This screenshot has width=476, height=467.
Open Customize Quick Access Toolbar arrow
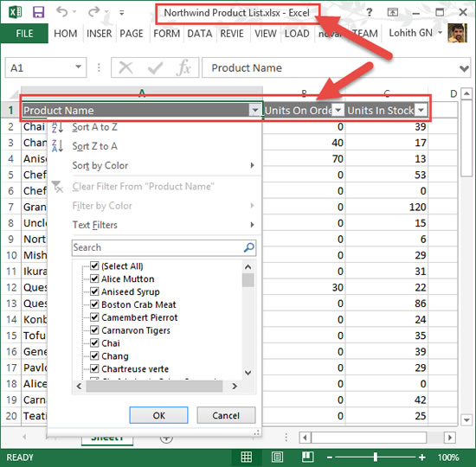tap(122, 13)
